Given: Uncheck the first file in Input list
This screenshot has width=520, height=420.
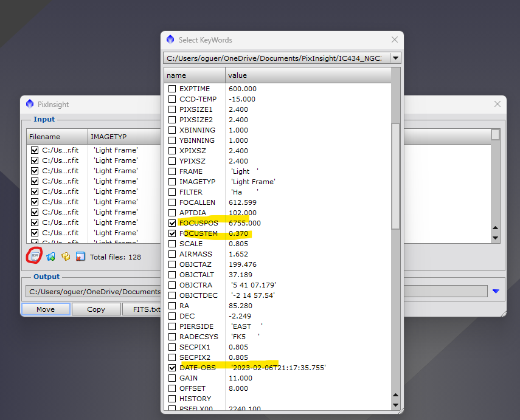Looking at the screenshot, I should click(35, 150).
